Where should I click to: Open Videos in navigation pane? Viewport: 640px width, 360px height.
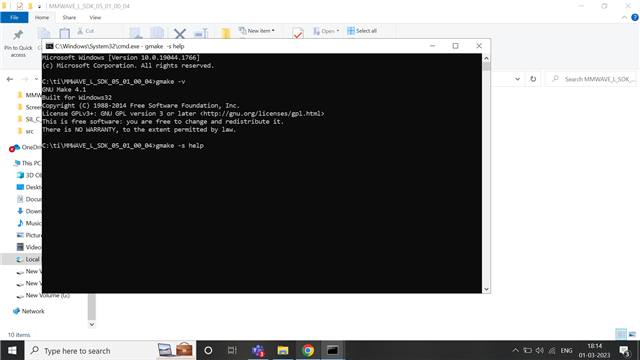[x=29, y=247]
